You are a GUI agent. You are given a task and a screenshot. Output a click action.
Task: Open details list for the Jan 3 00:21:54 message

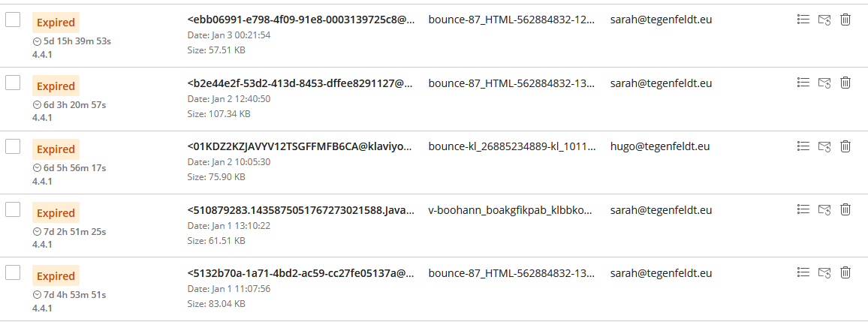[x=803, y=20]
